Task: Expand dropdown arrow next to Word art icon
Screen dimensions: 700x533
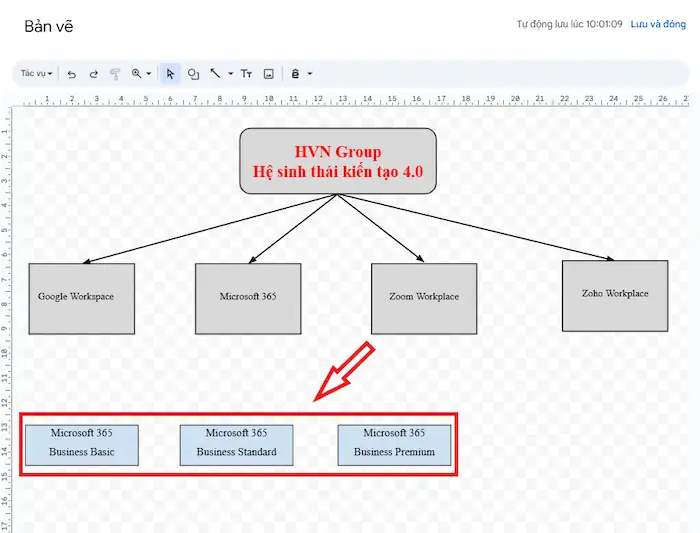Action: pos(309,74)
